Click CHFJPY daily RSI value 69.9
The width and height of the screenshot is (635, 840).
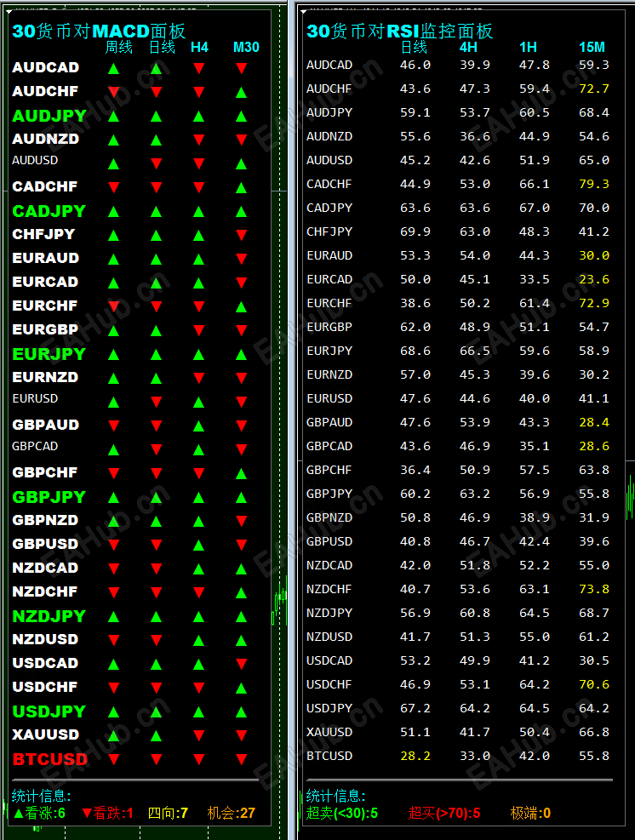tap(415, 231)
